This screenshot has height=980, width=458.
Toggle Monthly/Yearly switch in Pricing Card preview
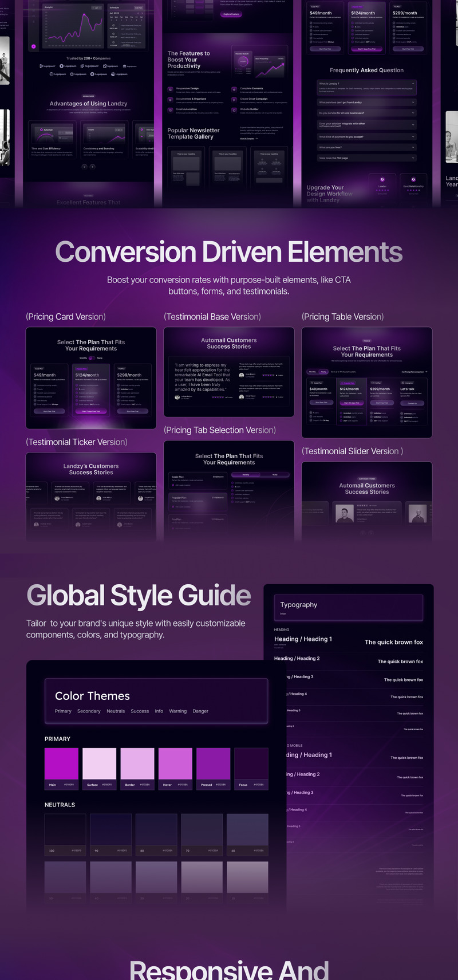click(91, 358)
